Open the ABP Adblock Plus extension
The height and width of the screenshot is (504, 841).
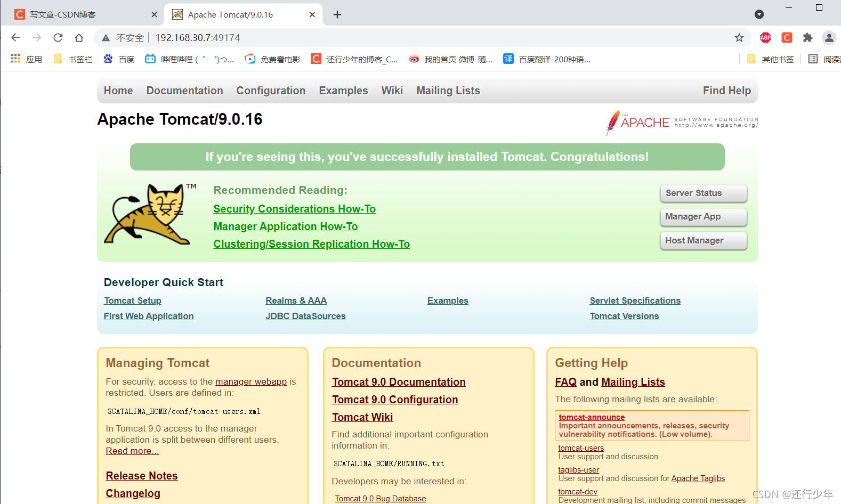(765, 37)
